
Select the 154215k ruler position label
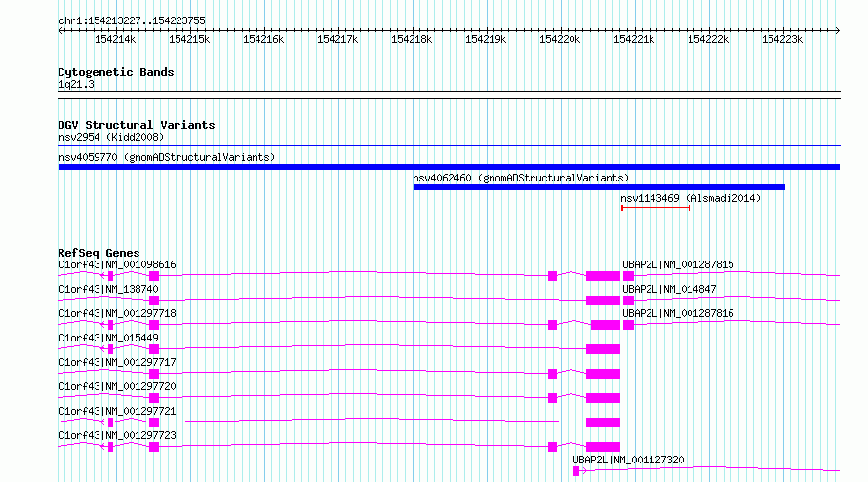tap(189, 39)
